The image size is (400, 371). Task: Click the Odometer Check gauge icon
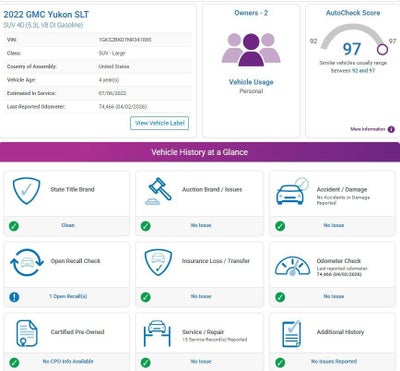click(292, 266)
